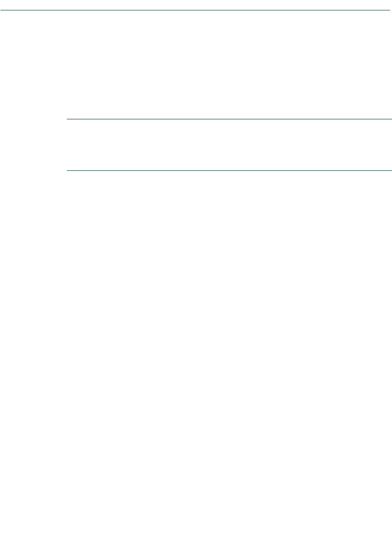Click the right end of the lower indented divider
Image resolution: width=392 pixels, height=537 pixels.
click(390, 170)
